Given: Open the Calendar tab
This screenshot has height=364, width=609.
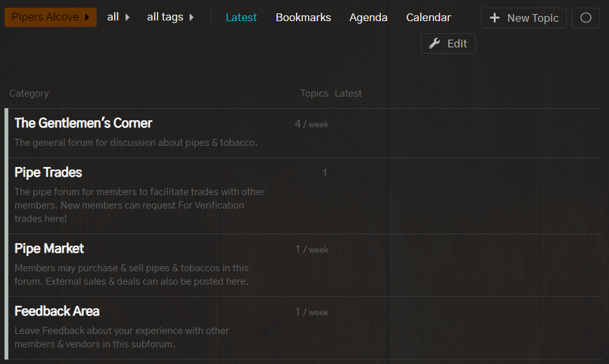Looking at the screenshot, I should 428,17.
